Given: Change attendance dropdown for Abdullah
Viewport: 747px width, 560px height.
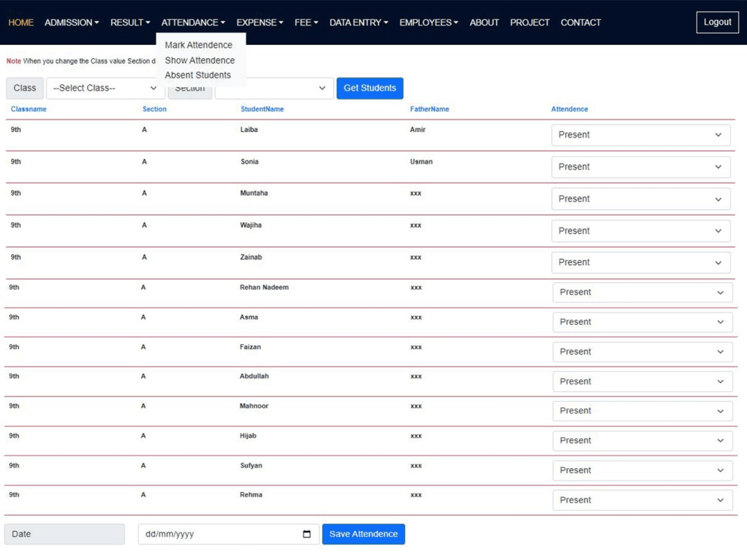Looking at the screenshot, I should 642,382.
